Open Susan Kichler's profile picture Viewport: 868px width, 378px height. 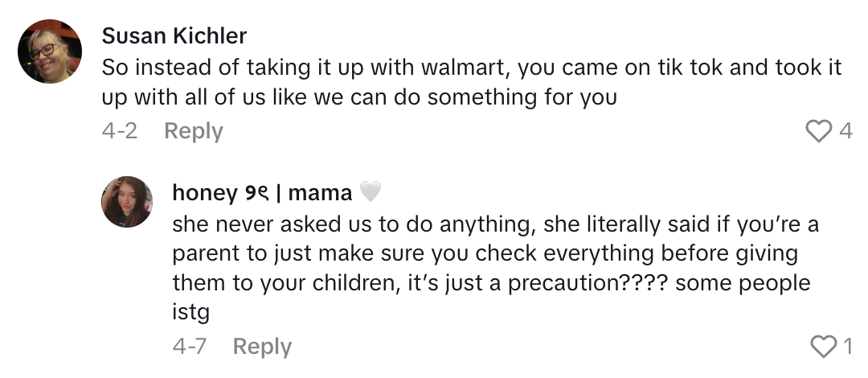pyautogui.click(x=50, y=51)
